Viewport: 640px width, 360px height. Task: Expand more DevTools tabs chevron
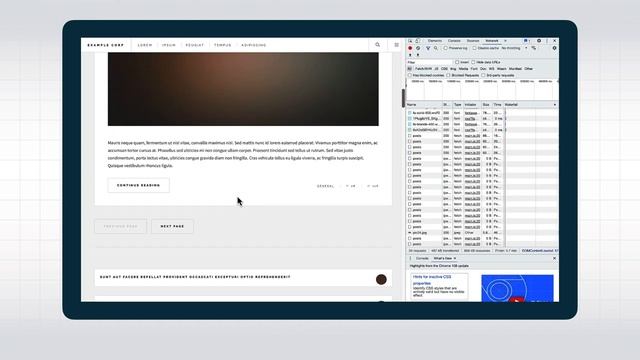(505, 41)
